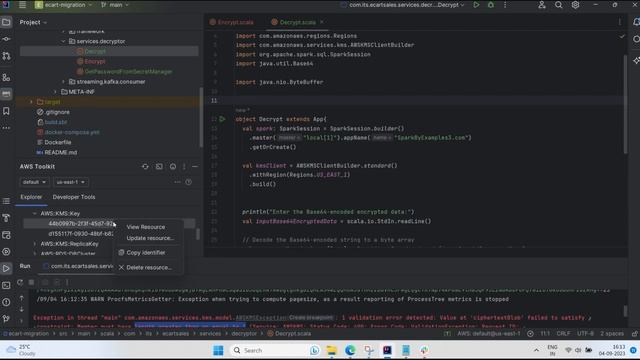This screenshot has height=360, width=640.
Task: Click the run gutter icon beside object Decrypt
Action: [222, 119]
